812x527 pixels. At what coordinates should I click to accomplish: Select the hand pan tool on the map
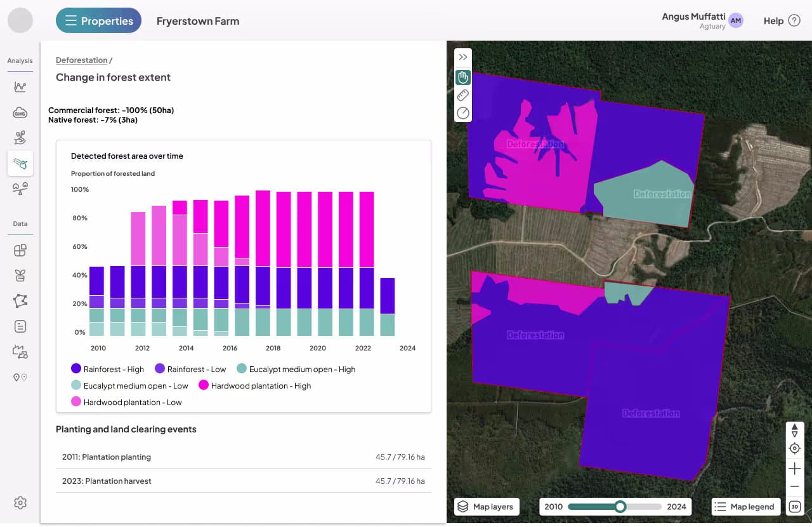[x=462, y=77]
